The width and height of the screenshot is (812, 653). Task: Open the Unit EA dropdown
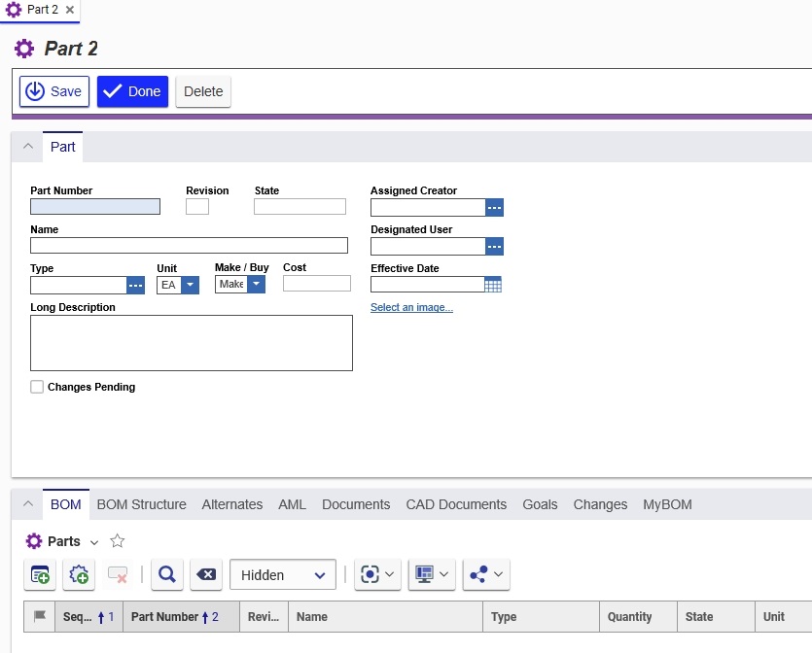click(x=190, y=285)
